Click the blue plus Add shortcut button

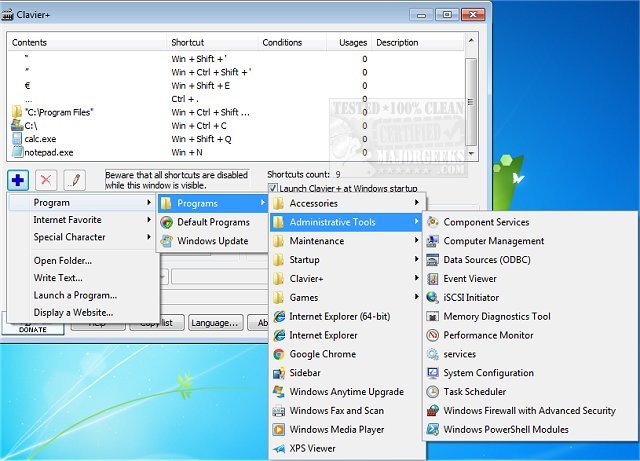pyautogui.click(x=18, y=180)
